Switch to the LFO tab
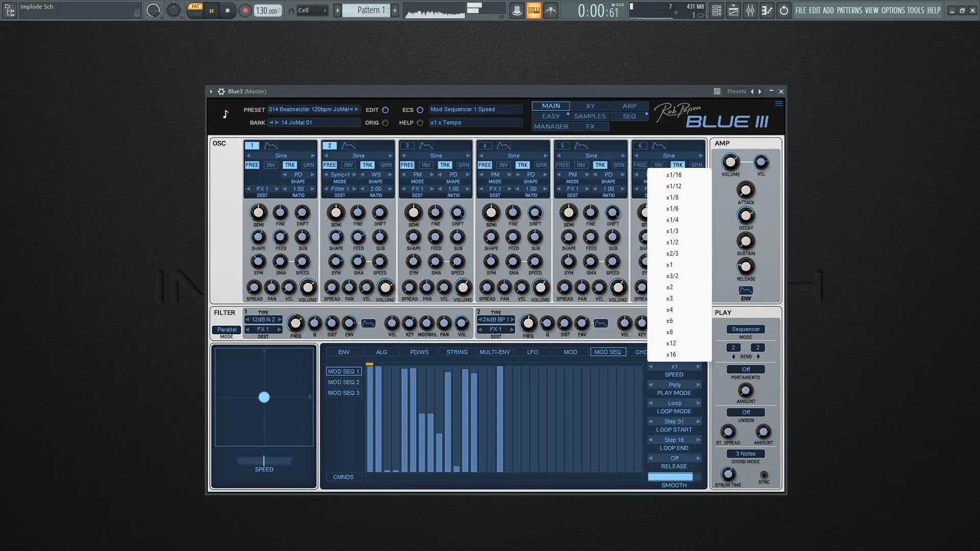This screenshot has width=980, height=551. tap(532, 352)
